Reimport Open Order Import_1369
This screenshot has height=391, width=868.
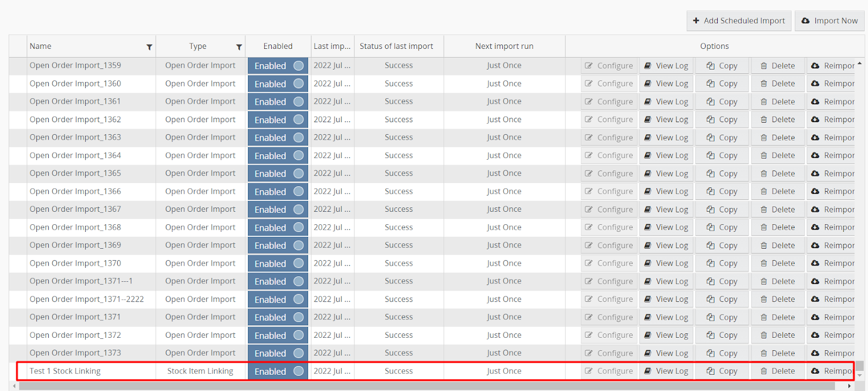[x=831, y=245]
